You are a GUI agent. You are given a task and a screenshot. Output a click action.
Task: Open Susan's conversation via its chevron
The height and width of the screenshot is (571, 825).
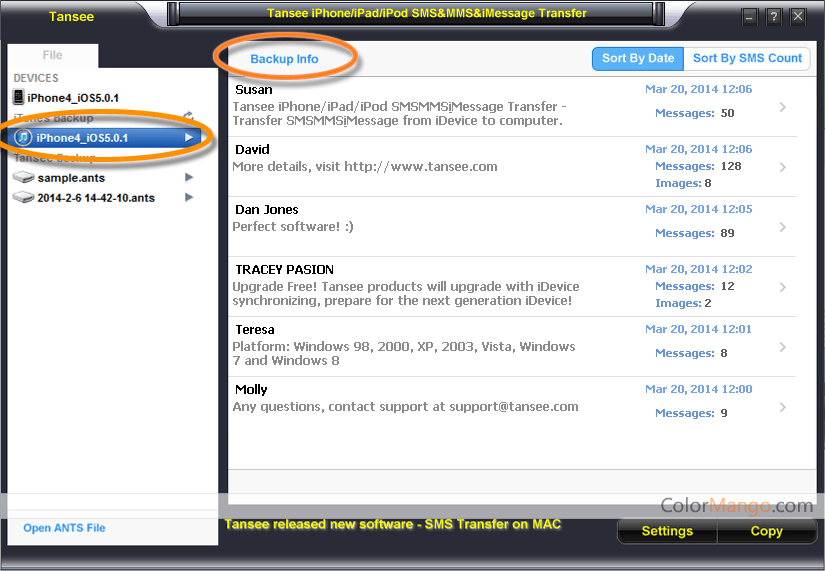[x=782, y=107]
